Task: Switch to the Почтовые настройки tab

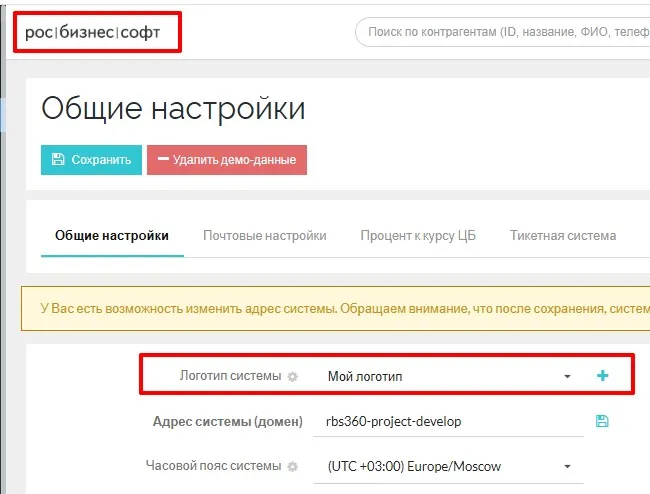Action: [264, 236]
